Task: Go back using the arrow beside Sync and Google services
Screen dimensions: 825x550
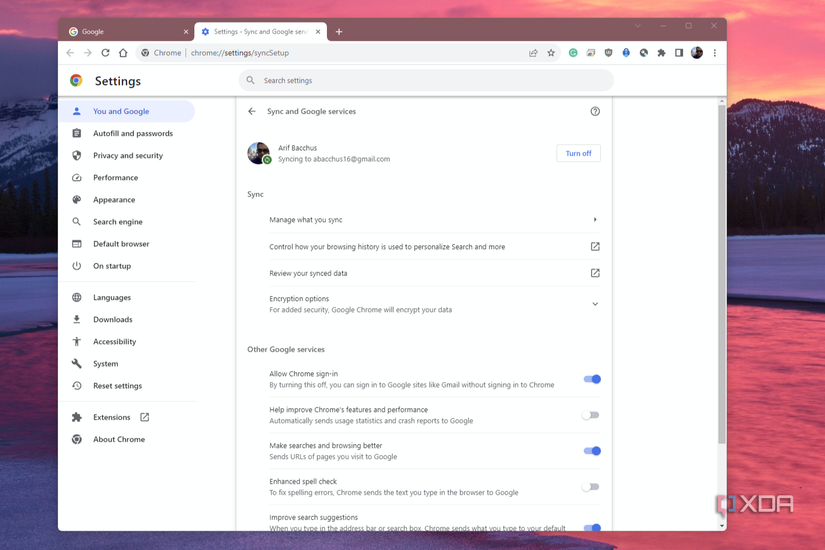Action: point(252,111)
